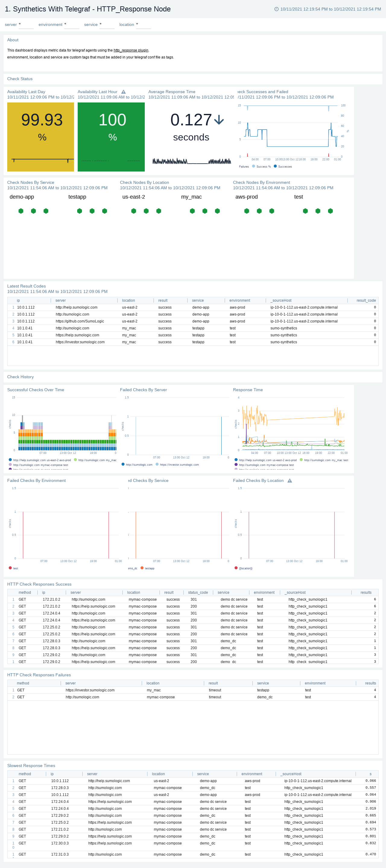Toggle the Successes legend swatch

[x=275, y=166]
